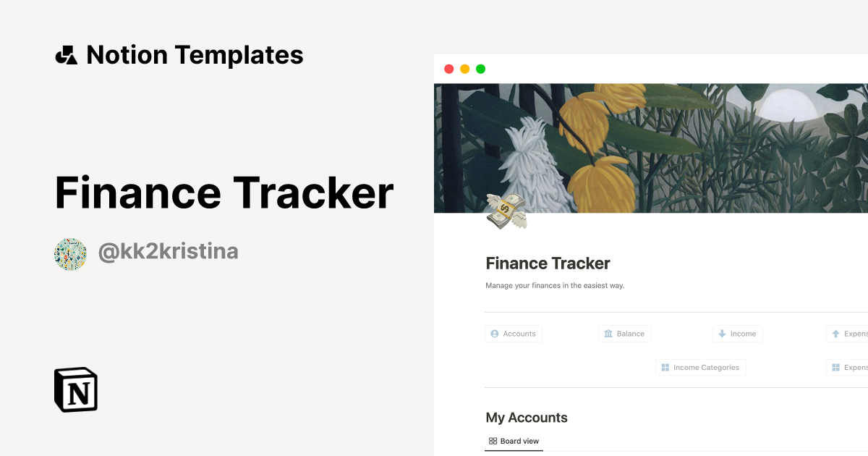Screen dimensions: 868x456
Task: Click the bank icon next to Balance
Action: pos(607,334)
